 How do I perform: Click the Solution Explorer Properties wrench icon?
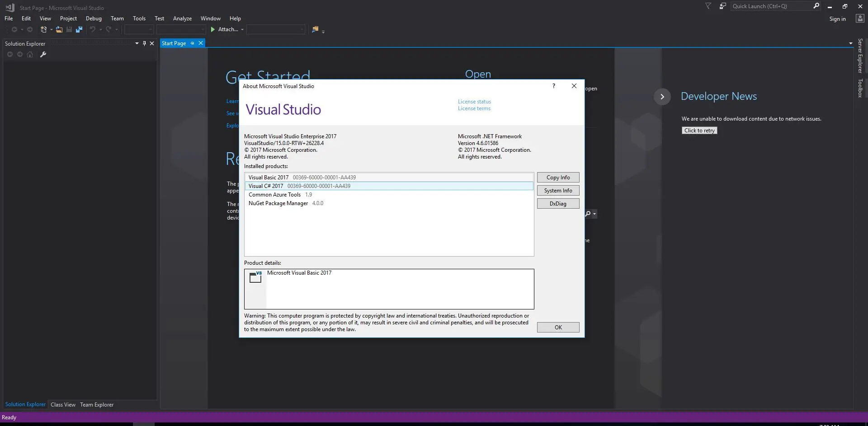coord(43,54)
